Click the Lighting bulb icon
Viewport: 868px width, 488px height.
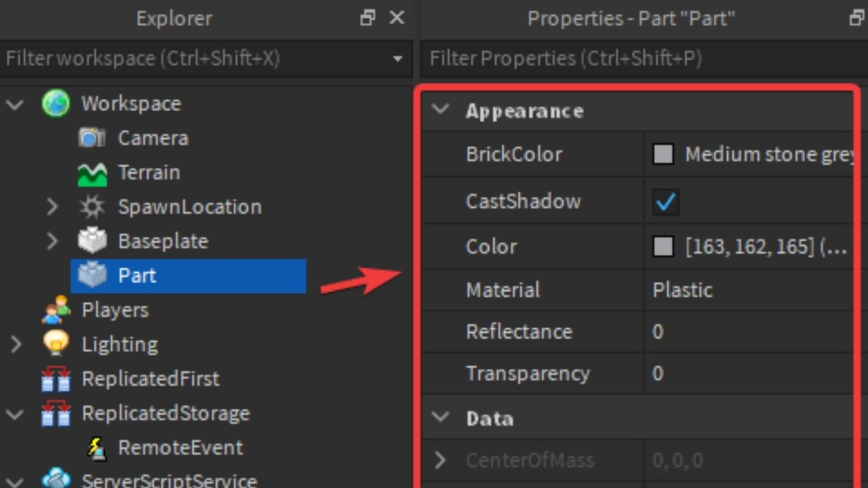coord(55,344)
